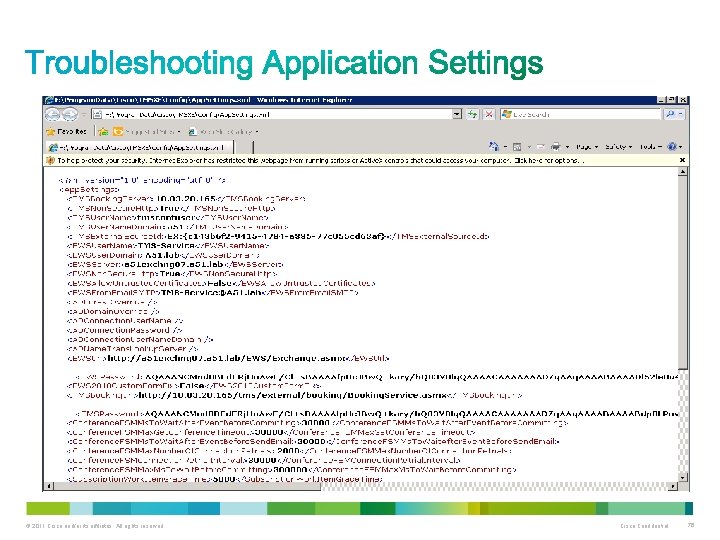Click the Read Mail icon
Screen dimensions: 720x540
[540, 147]
